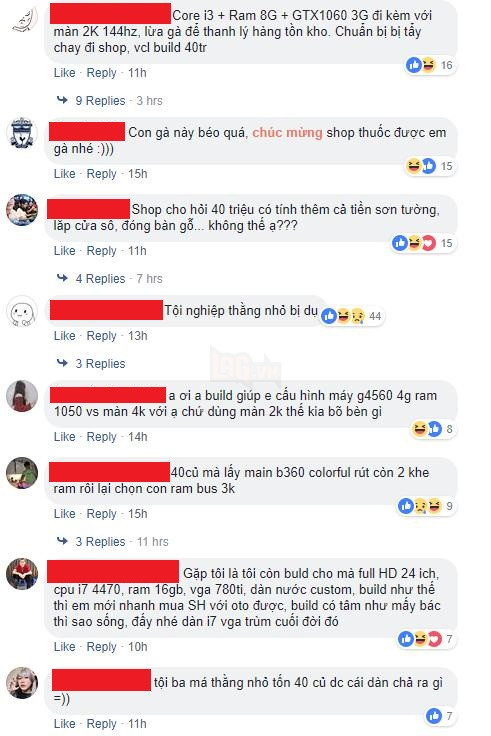491x736 pixels.
Task: Like the 'Tội nghiệp thằng nhỏ' comment
Action: click(x=64, y=336)
